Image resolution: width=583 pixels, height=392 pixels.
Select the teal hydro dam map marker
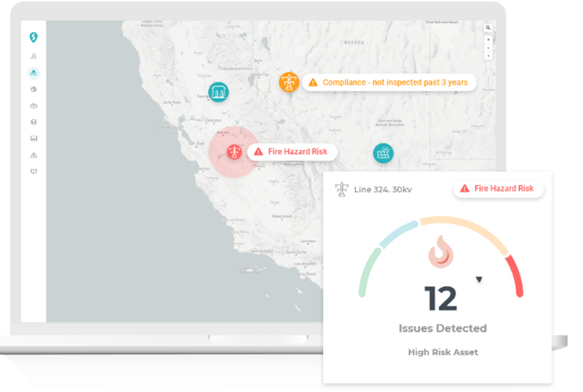click(x=218, y=92)
